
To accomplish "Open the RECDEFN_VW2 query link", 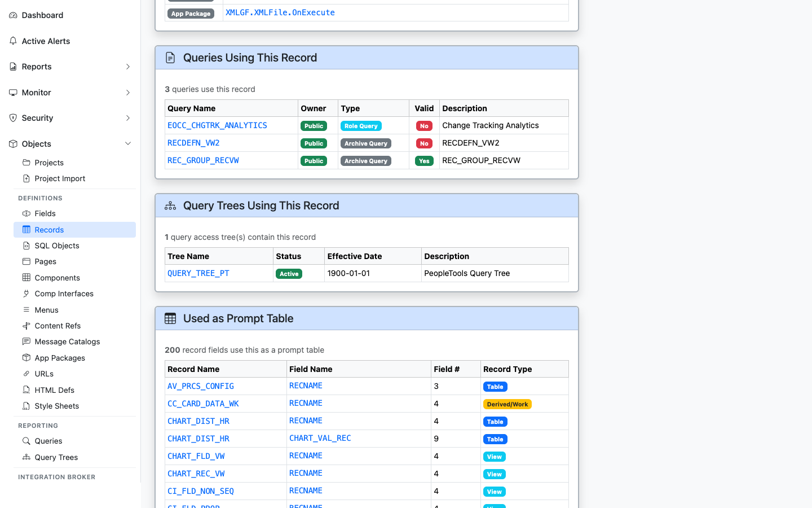I will tap(193, 143).
